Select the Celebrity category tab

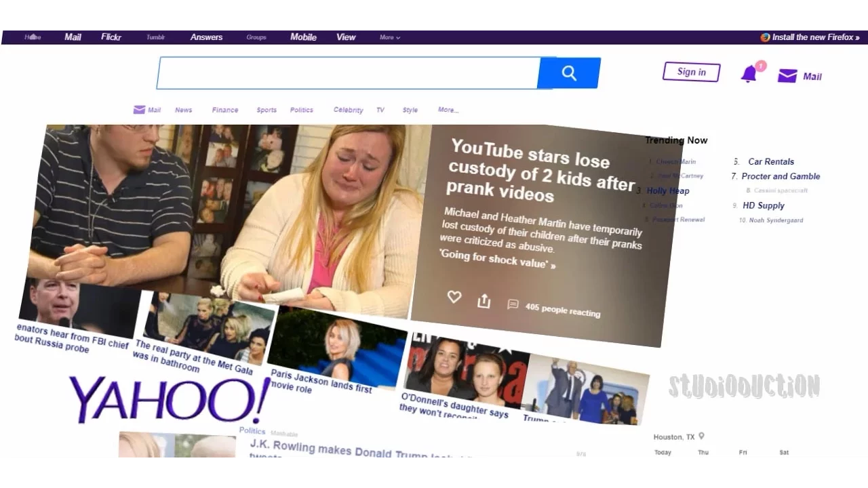click(349, 110)
